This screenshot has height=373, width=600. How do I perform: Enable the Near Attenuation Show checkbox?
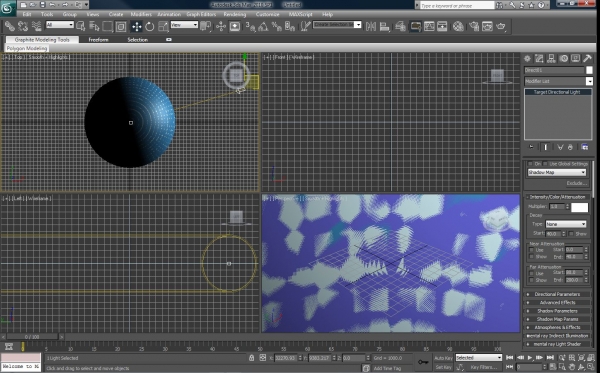click(532, 257)
